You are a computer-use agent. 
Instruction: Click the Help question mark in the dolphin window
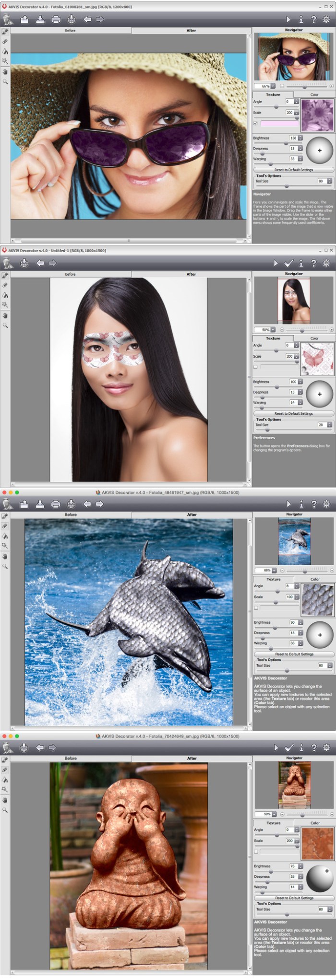(313, 504)
